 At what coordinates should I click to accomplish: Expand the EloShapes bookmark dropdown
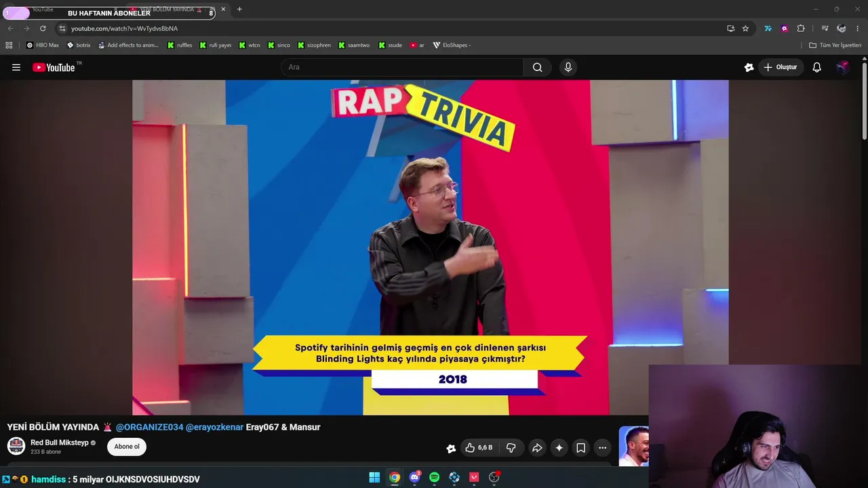click(x=452, y=45)
